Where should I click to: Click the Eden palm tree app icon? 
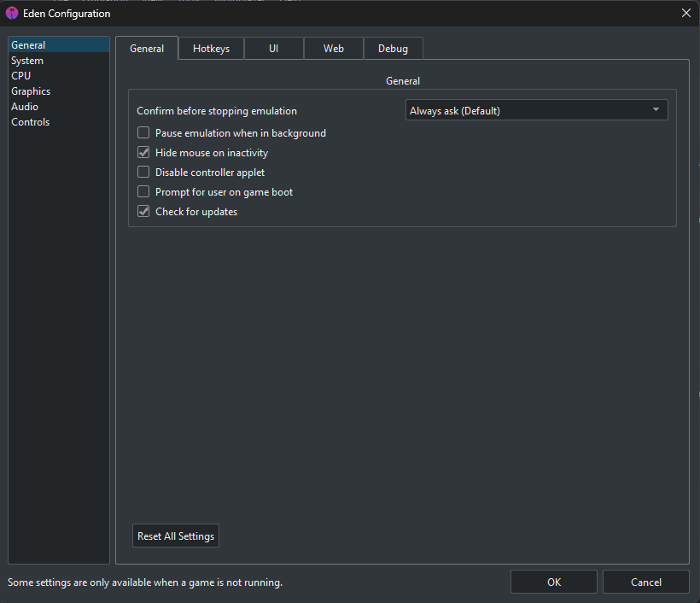point(12,14)
